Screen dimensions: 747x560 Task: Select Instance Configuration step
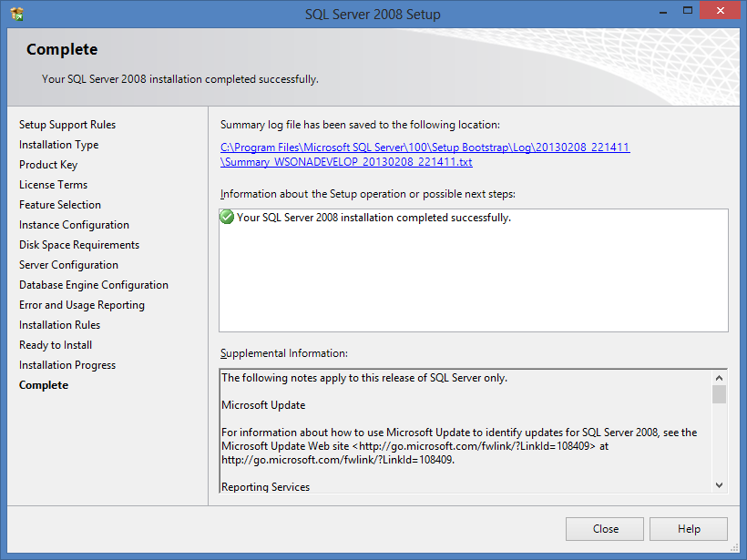(x=74, y=224)
